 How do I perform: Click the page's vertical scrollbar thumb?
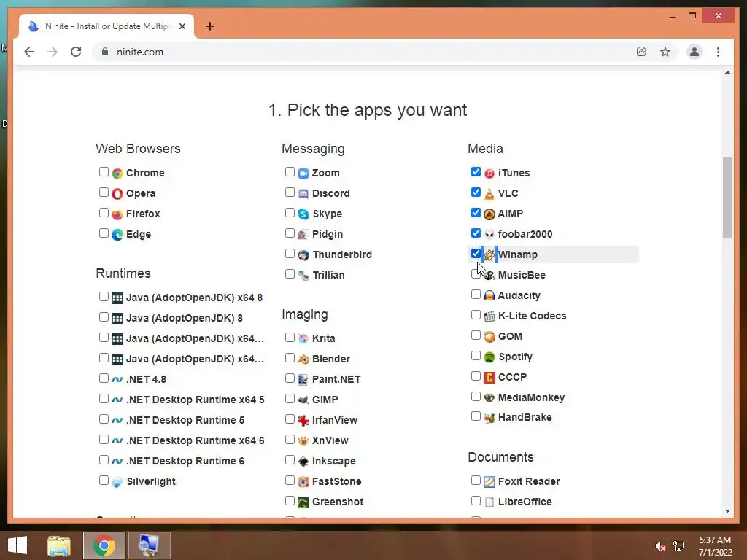coord(727,198)
